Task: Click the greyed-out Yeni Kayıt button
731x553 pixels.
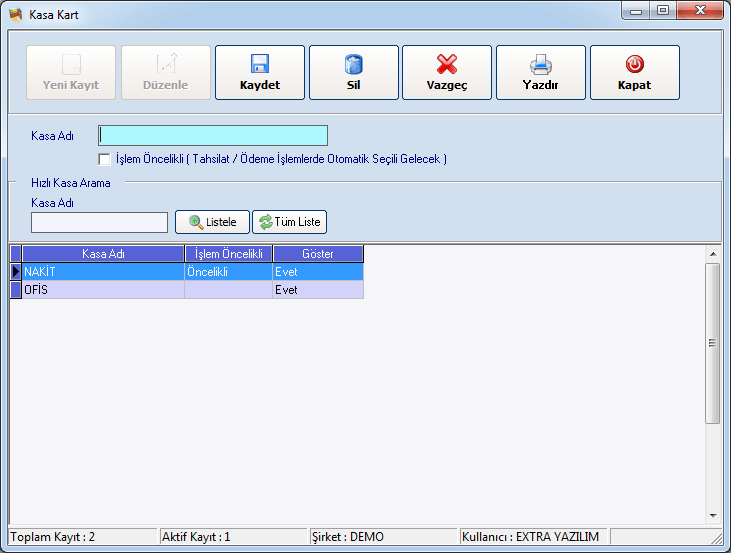Action: [71, 72]
